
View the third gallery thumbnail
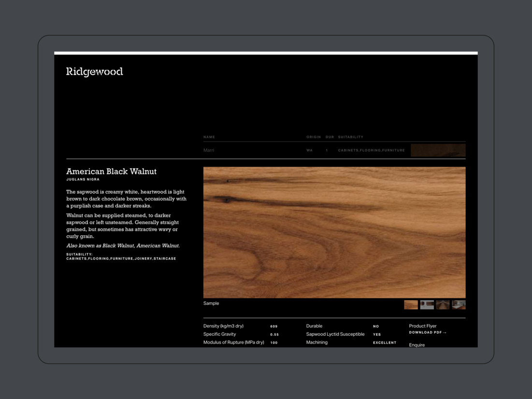point(443,304)
